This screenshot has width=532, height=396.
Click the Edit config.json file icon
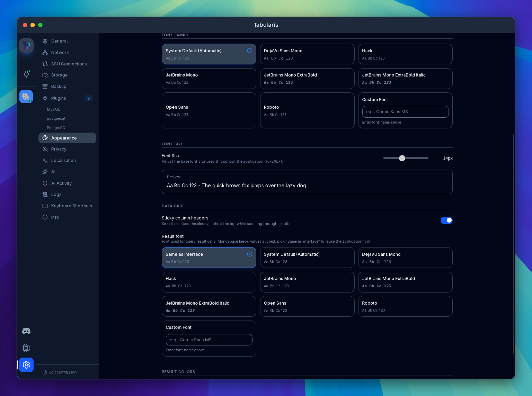point(45,372)
